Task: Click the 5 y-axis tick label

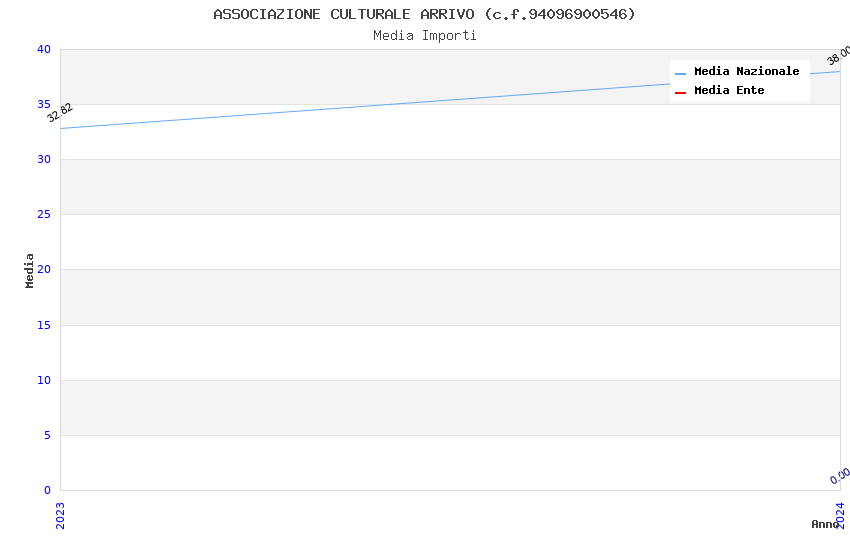Action: [x=47, y=435]
